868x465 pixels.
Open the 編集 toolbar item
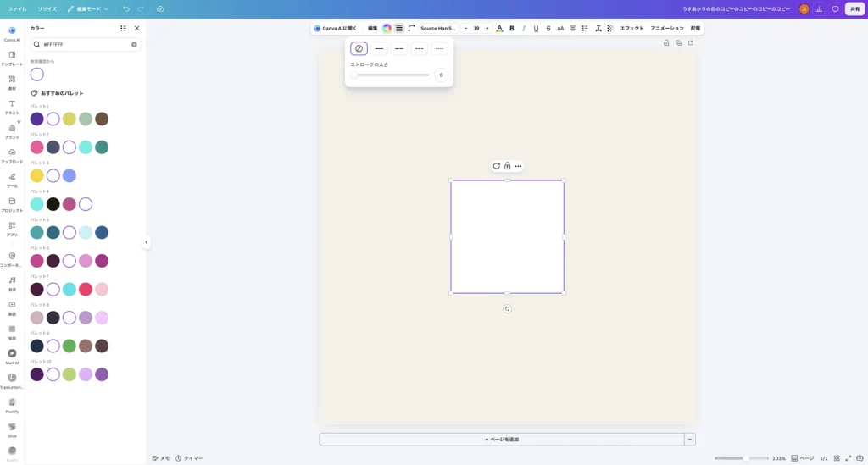[373, 28]
